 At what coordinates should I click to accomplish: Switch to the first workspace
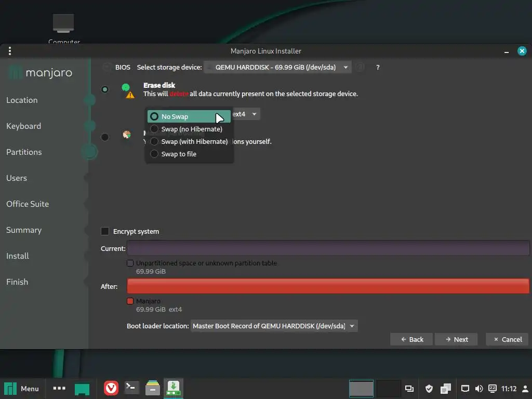pyautogui.click(x=361, y=389)
